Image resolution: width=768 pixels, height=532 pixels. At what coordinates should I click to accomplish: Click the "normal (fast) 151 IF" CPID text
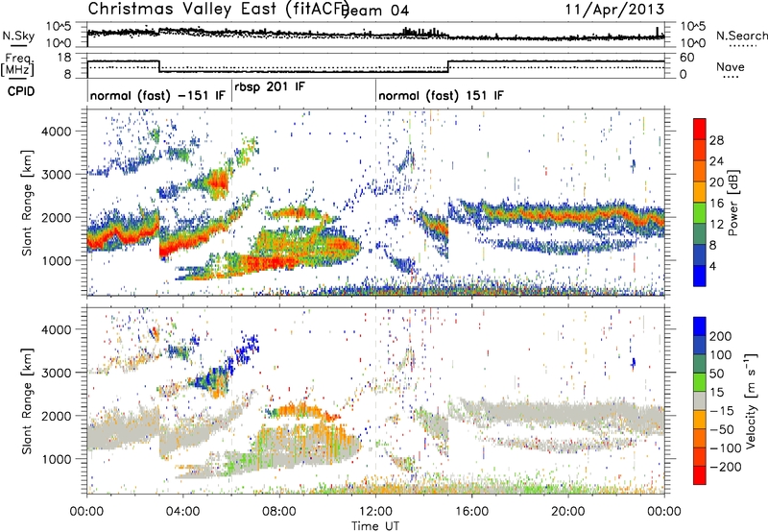[x=441, y=95]
